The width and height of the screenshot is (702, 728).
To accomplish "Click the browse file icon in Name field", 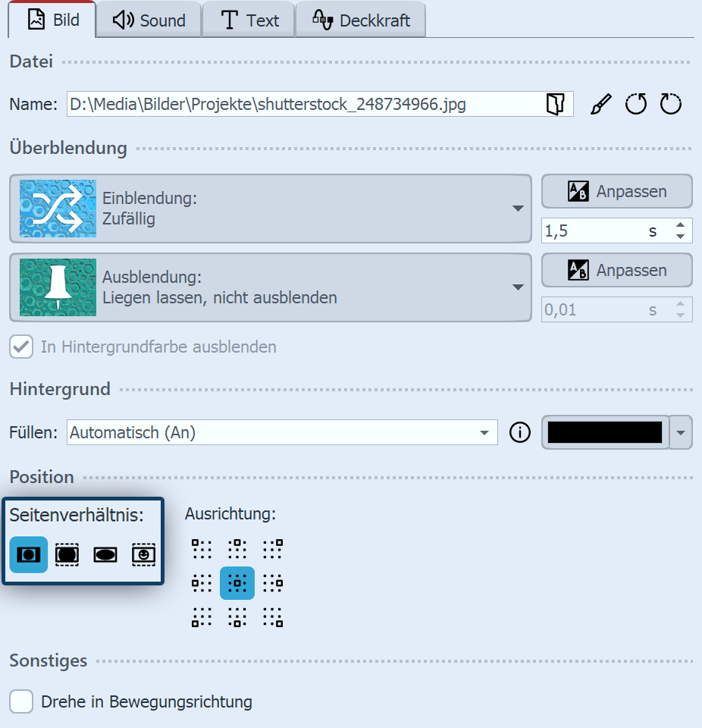I will [x=556, y=105].
